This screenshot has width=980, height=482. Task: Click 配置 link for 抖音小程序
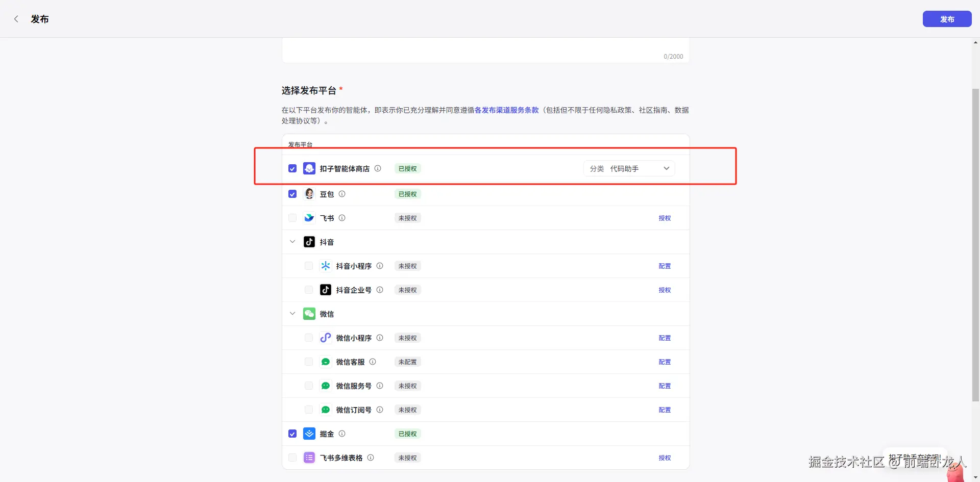(x=665, y=266)
